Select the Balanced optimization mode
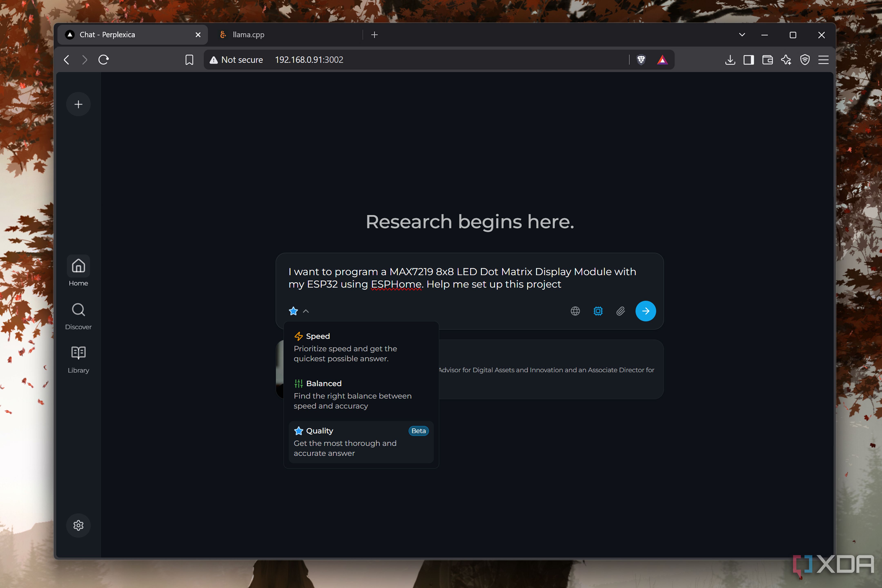The width and height of the screenshot is (882, 588). point(361,394)
